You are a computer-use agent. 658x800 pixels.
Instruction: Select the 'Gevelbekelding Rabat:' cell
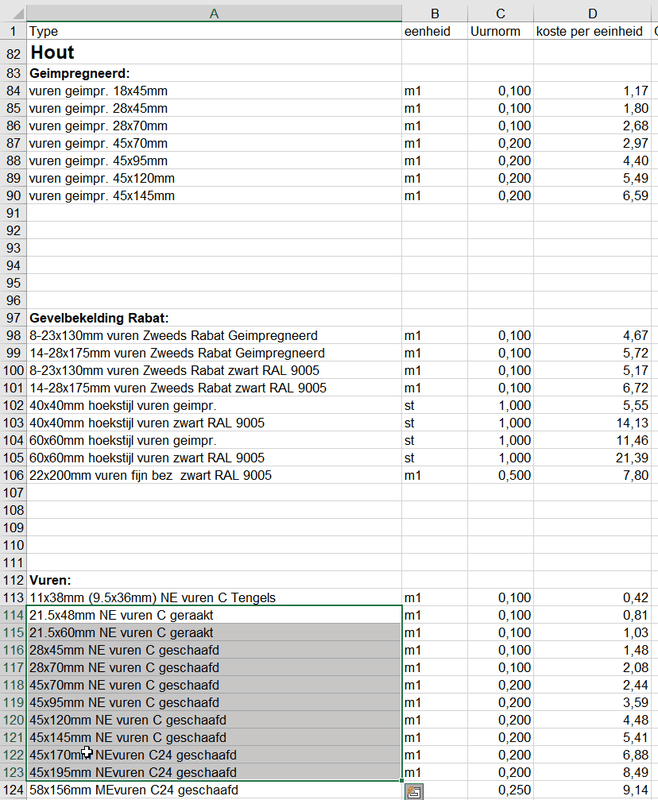tap(214, 318)
